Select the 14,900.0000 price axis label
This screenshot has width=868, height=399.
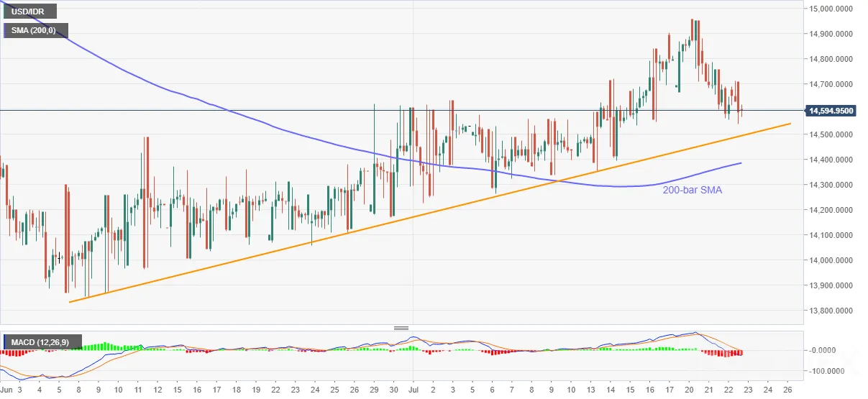(837, 34)
